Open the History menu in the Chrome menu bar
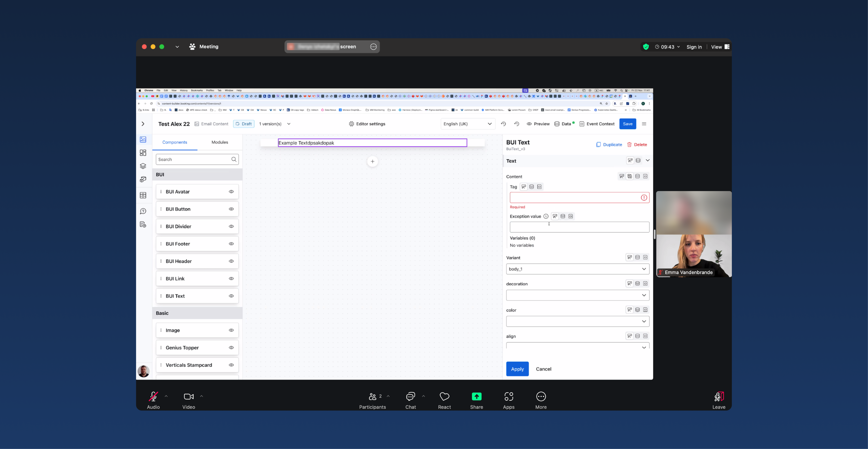This screenshot has height=449, width=868. [184, 90]
